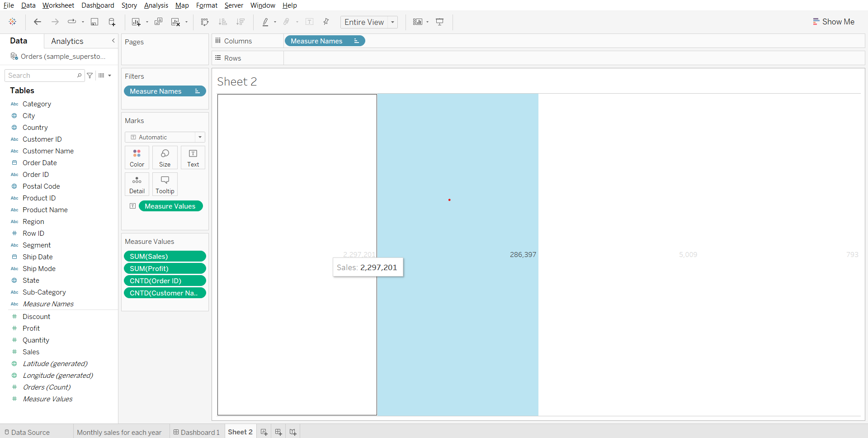Image resolution: width=868 pixels, height=438 pixels.
Task: Collapse the Data pane with the chevron
Action: pyautogui.click(x=113, y=41)
